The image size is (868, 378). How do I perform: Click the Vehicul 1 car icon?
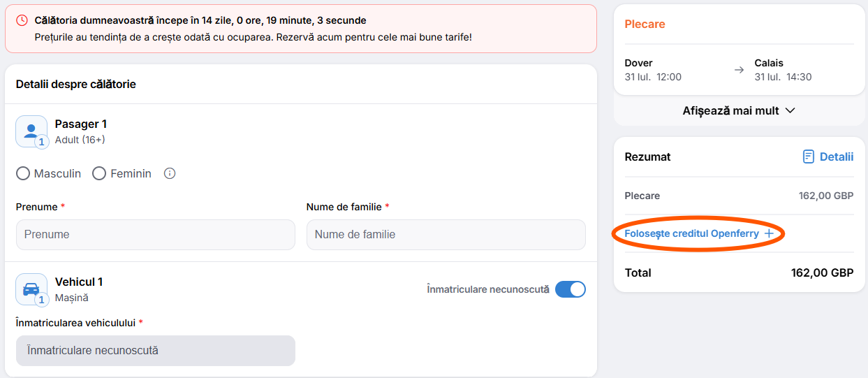tap(31, 289)
